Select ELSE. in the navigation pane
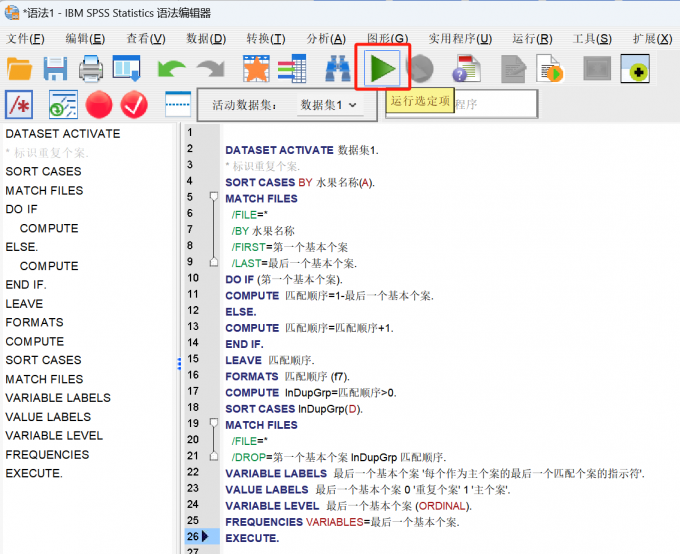Image resolution: width=680 pixels, height=554 pixels. [22, 247]
